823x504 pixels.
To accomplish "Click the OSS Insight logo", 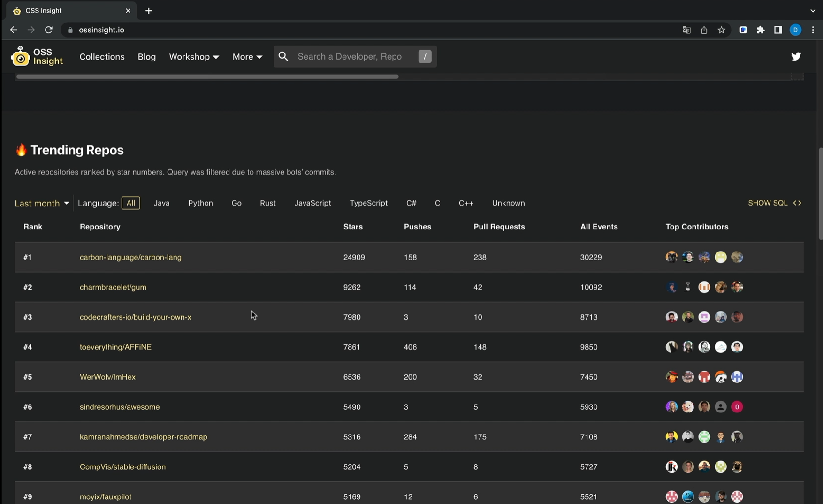I will [37, 56].
